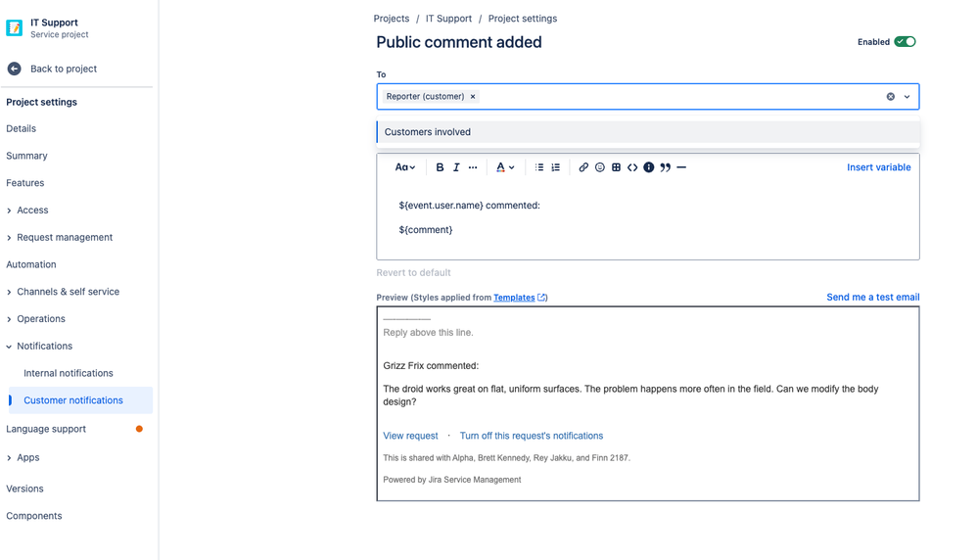Open the text style Aa dropdown
The width and height of the screenshot is (977, 560).
click(x=405, y=167)
